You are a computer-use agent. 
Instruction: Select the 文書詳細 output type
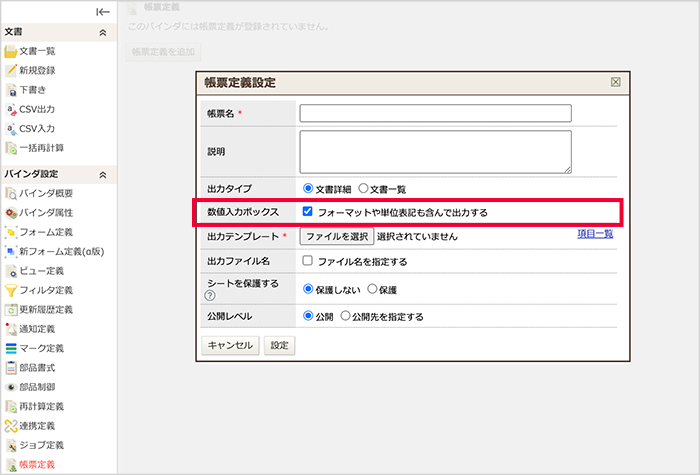(308, 188)
